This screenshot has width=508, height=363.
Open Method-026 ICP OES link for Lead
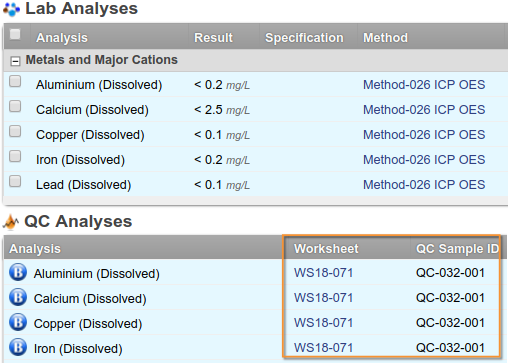pos(424,185)
